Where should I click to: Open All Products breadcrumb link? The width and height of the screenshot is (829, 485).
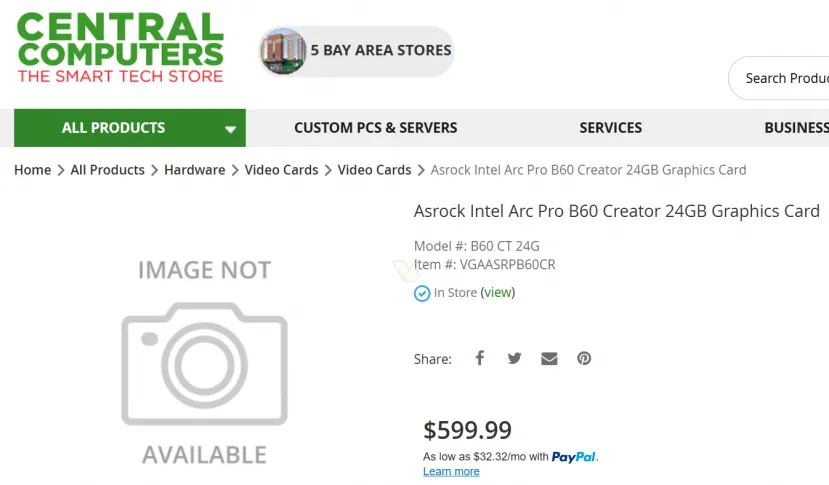(107, 170)
